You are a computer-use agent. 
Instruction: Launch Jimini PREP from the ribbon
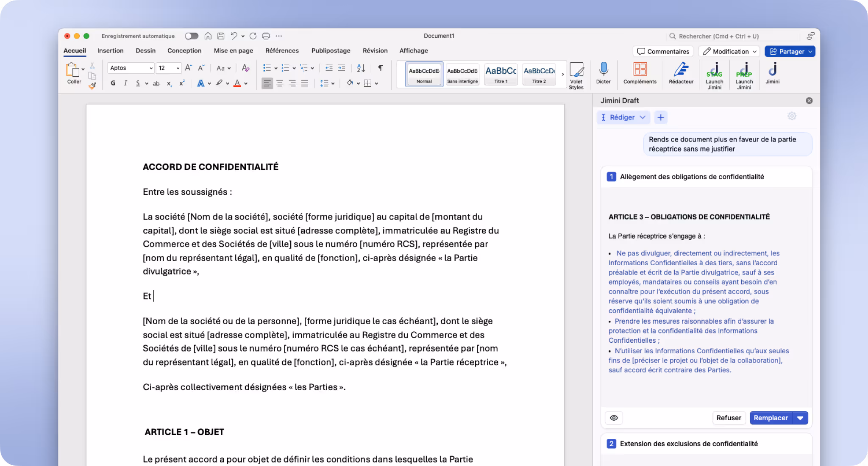click(x=744, y=74)
